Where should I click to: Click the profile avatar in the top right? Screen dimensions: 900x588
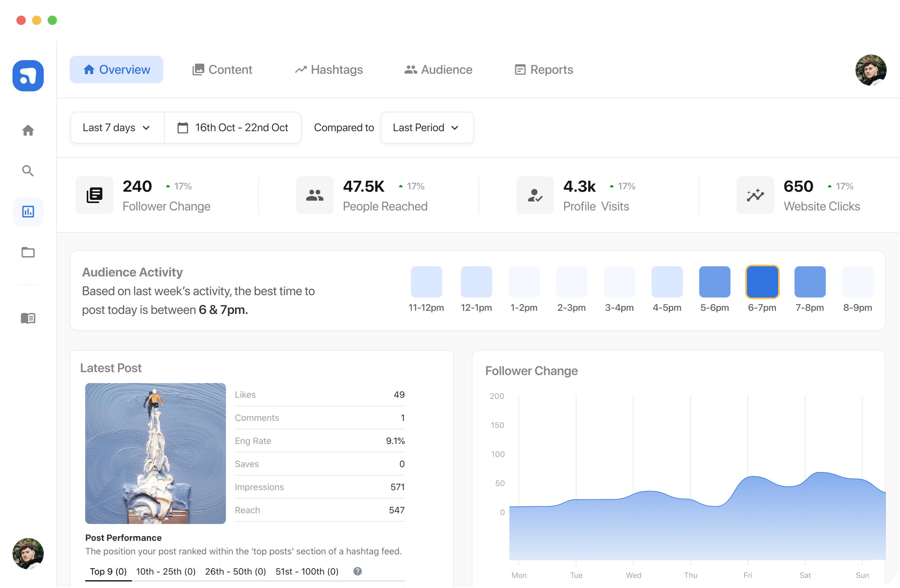(x=870, y=70)
